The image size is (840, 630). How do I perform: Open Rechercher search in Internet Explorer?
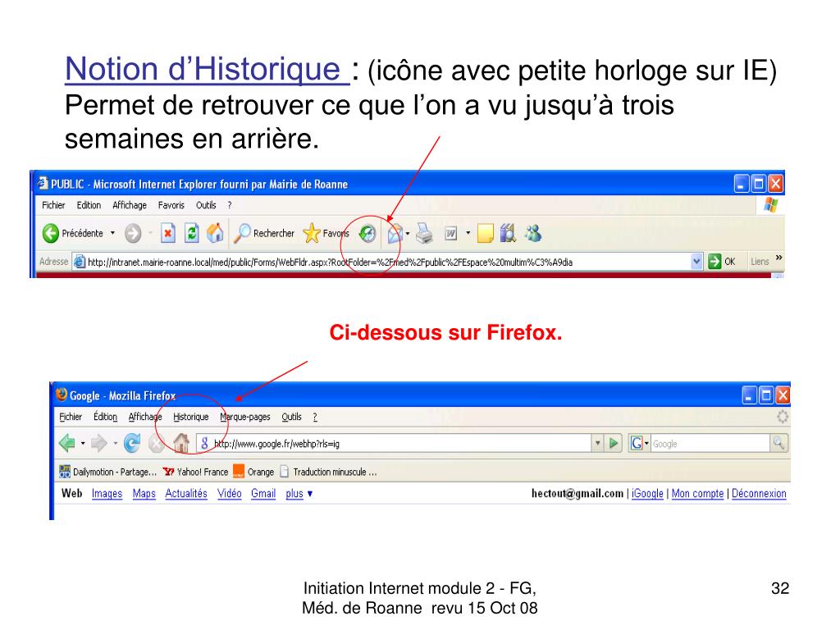coord(265,233)
